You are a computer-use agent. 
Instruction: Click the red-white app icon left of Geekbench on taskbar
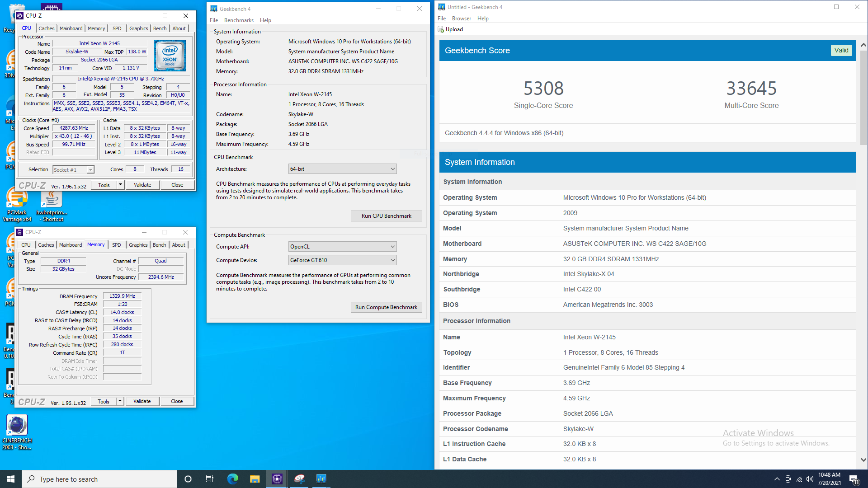299,479
